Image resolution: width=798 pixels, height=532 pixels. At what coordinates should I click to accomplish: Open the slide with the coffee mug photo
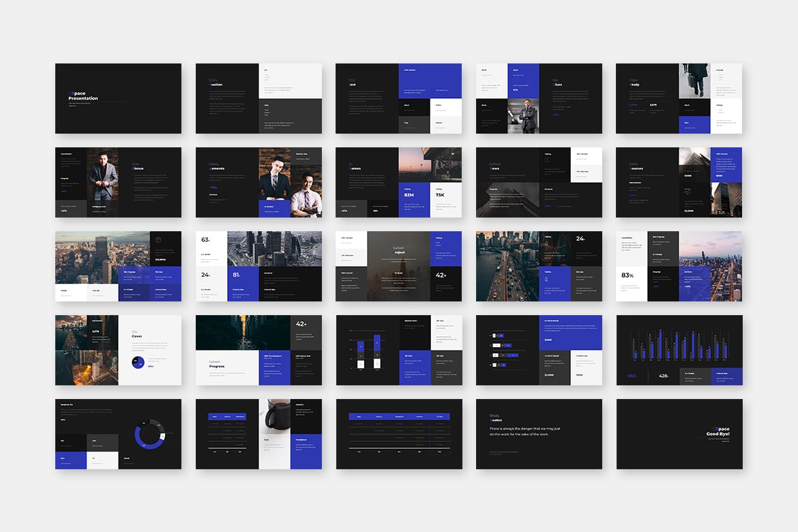click(258, 434)
